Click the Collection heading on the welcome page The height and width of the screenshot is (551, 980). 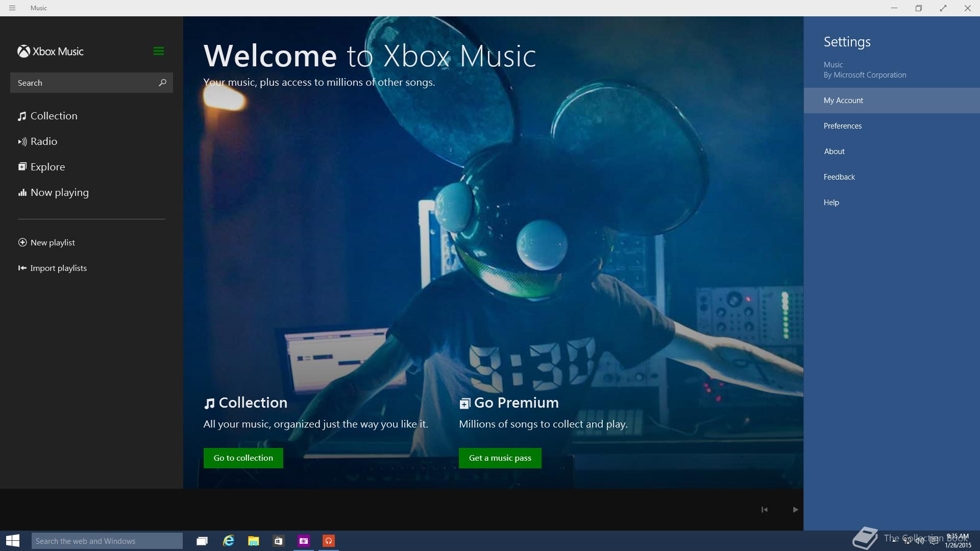[x=246, y=403]
